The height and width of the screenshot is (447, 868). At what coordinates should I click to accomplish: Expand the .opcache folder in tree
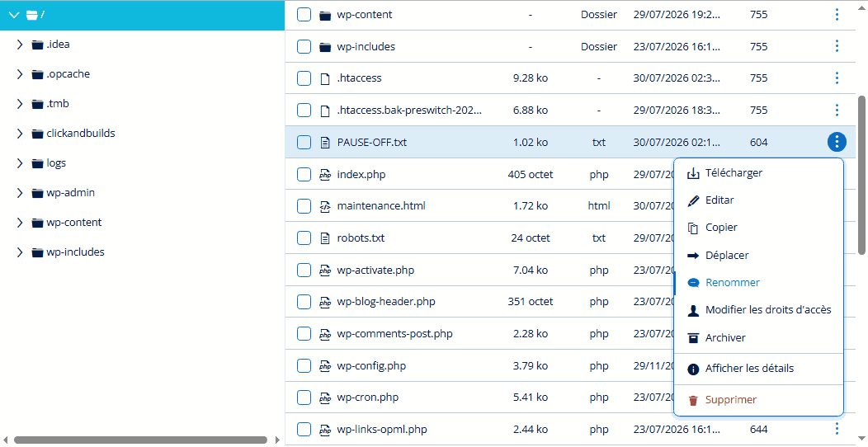point(20,74)
